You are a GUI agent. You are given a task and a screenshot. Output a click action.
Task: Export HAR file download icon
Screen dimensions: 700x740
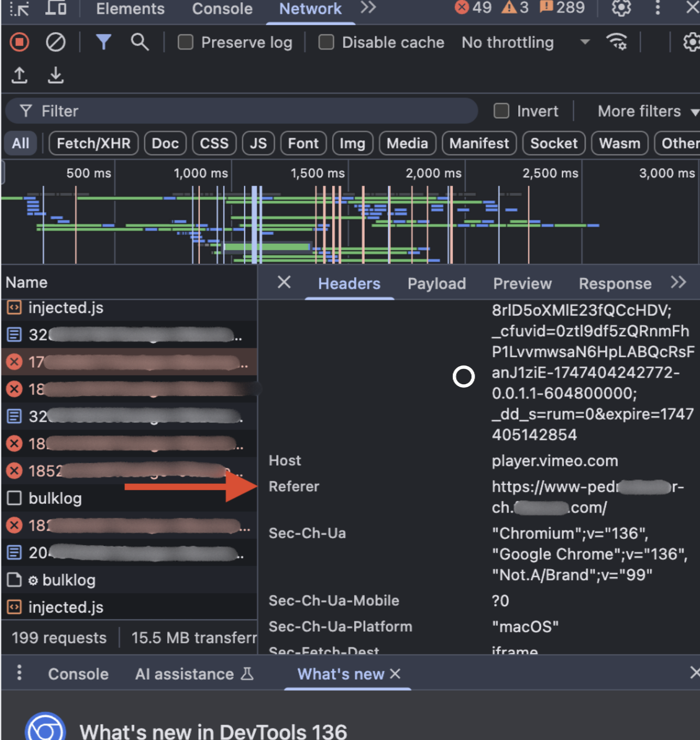pyautogui.click(x=55, y=75)
